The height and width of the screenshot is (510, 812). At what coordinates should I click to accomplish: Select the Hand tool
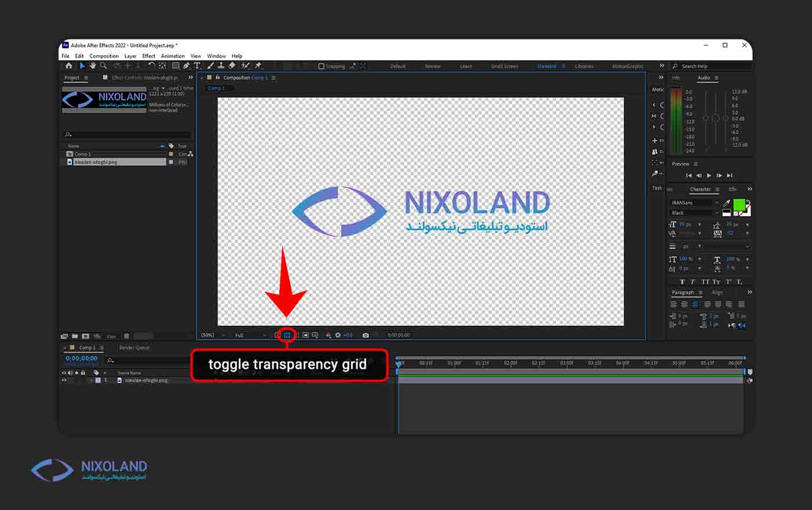93,66
